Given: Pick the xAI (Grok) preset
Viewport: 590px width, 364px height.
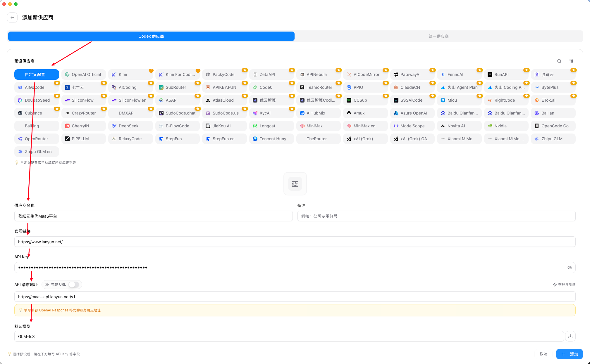Looking at the screenshot, I should (365, 139).
